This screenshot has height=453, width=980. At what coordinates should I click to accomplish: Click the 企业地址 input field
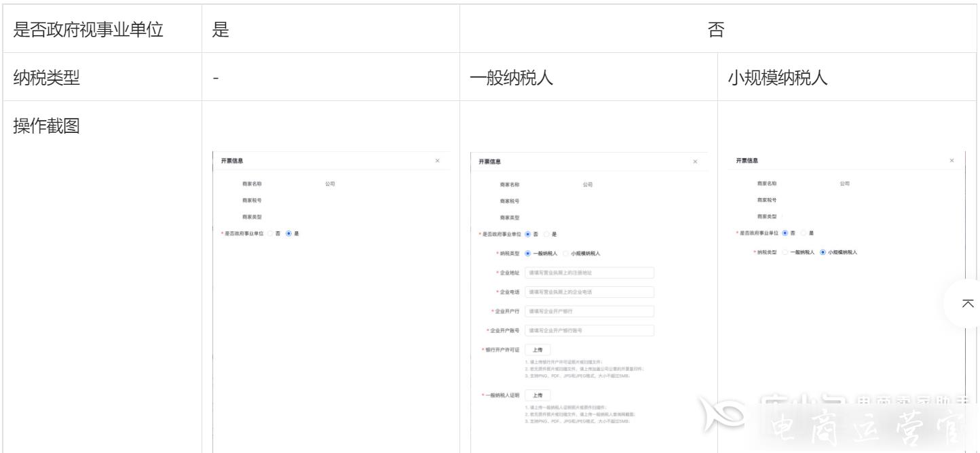tap(589, 273)
